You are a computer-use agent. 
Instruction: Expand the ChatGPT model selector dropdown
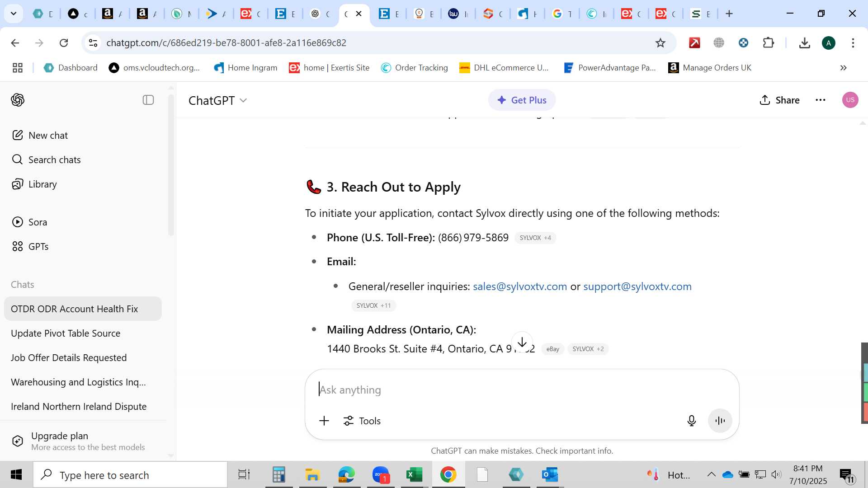pos(217,100)
